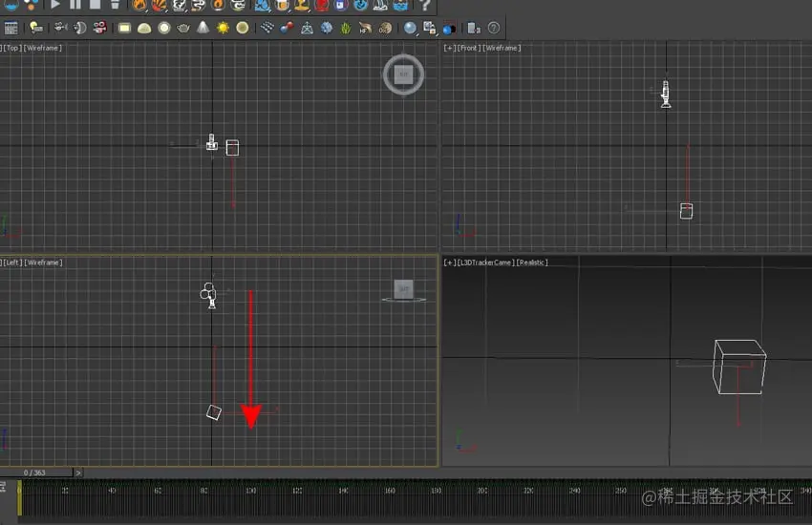Select the white smoke preset icon

click(180, 5)
